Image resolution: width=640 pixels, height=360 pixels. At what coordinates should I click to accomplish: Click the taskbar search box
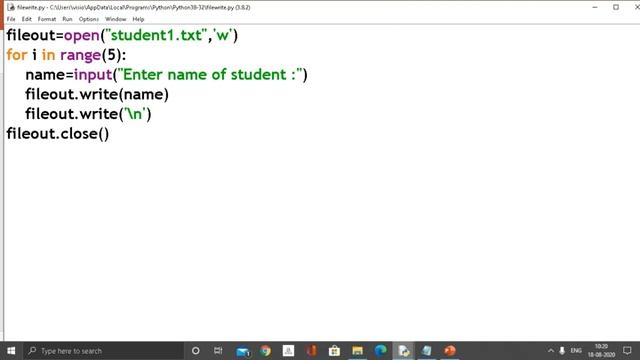[x=103, y=351]
